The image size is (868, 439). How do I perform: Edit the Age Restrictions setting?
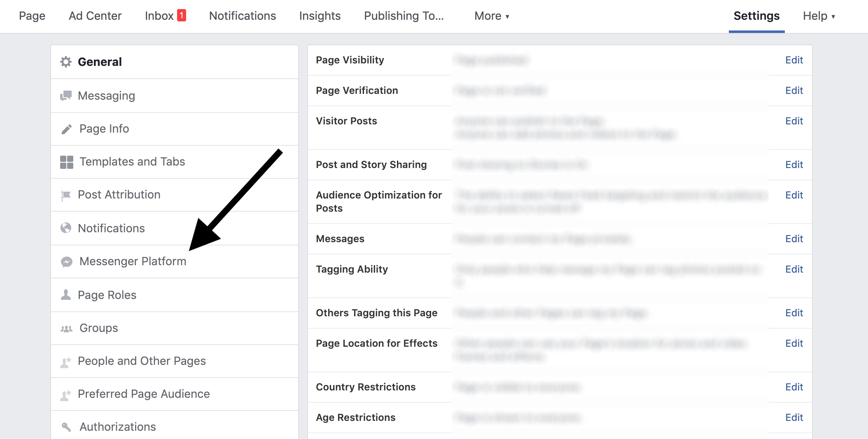pyautogui.click(x=794, y=418)
